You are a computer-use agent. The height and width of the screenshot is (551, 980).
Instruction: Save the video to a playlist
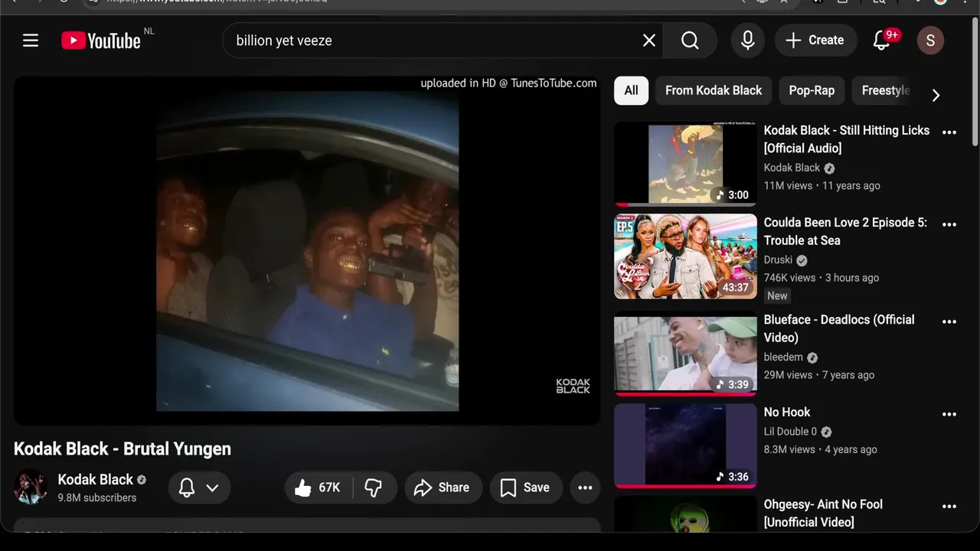(x=525, y=487)
